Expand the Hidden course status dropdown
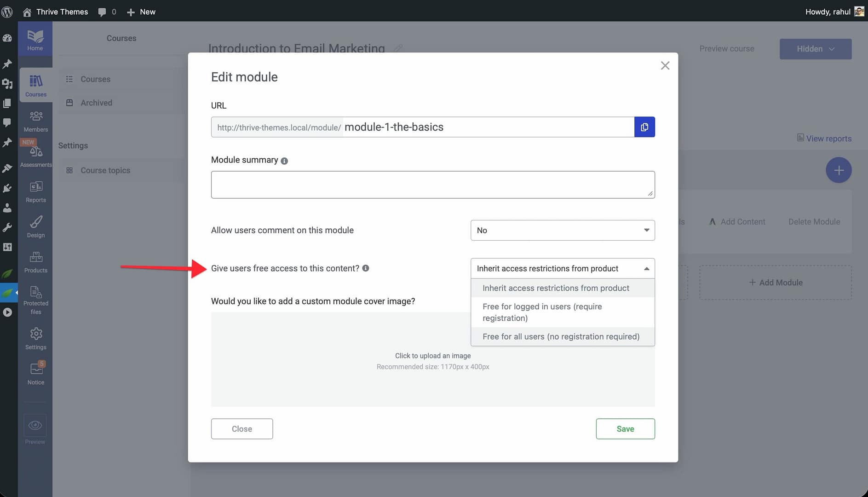868x497 pixels. (x=815, y=49)
